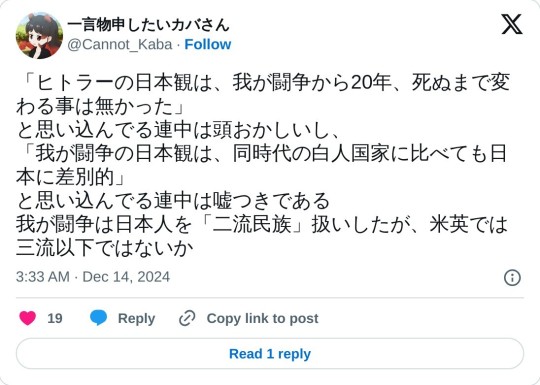
Task: Click the tweet line starting with ヒトラーの日本観
Action: point(264,83)
